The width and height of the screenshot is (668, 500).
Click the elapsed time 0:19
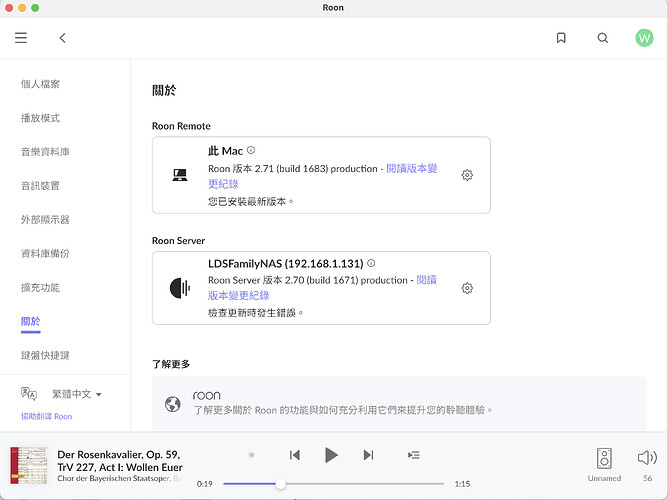point(204,484)
